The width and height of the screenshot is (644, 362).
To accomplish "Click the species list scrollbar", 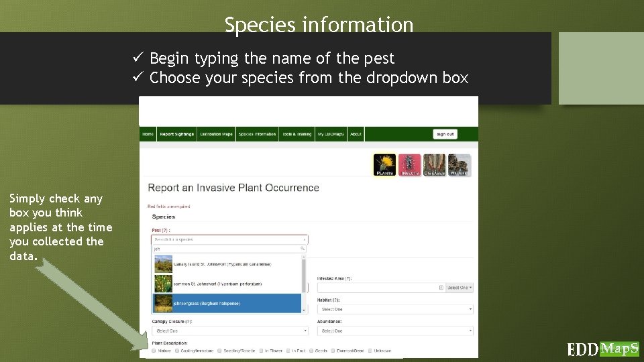I will (304, 276).
